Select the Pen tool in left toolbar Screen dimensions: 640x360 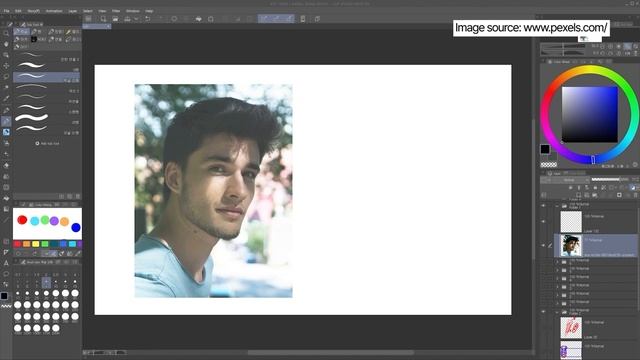6,110
